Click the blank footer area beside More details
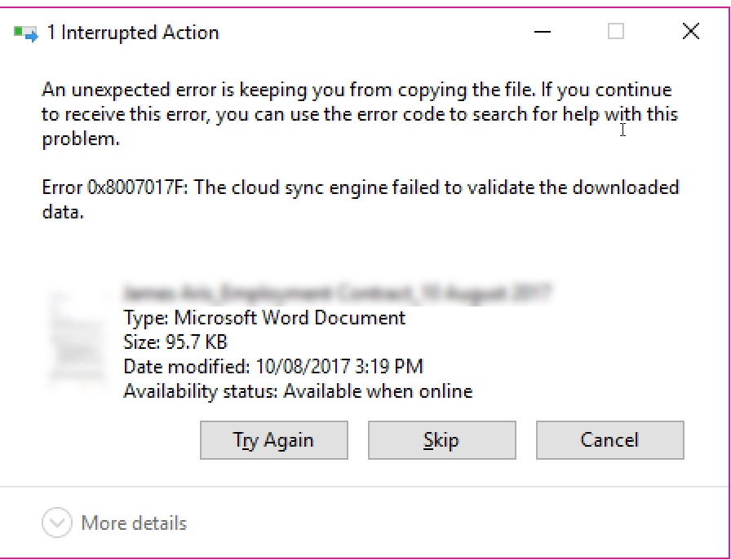The width and height of the screenshot is (731, 560). (449, 523)
